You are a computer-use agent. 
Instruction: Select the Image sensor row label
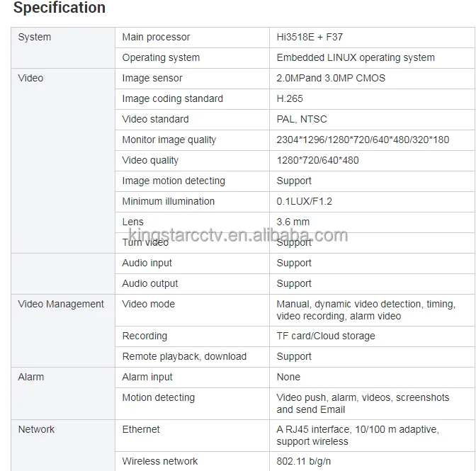[x=152, y=78]
